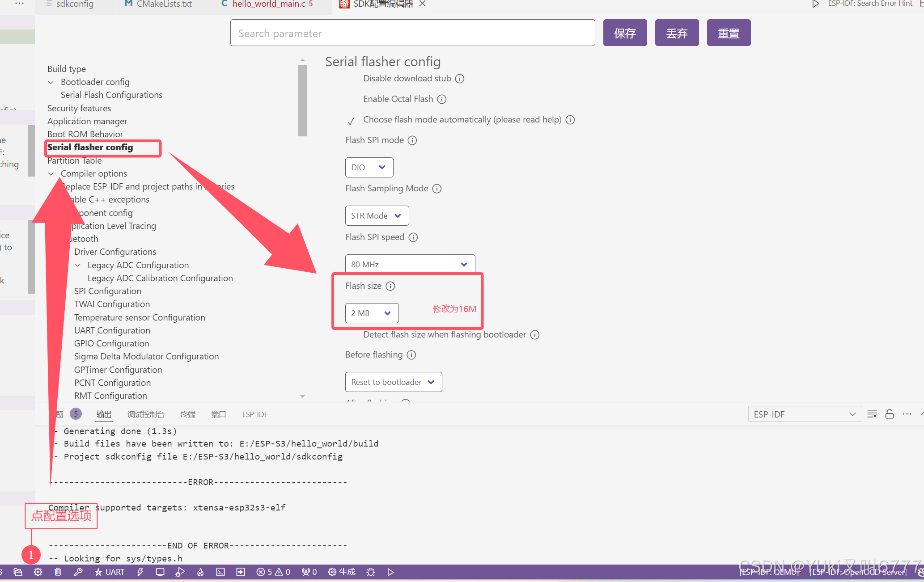The width and height of the screenshot is (924, 582).
Task: Click the 重置 reset button
Action: 728,33
